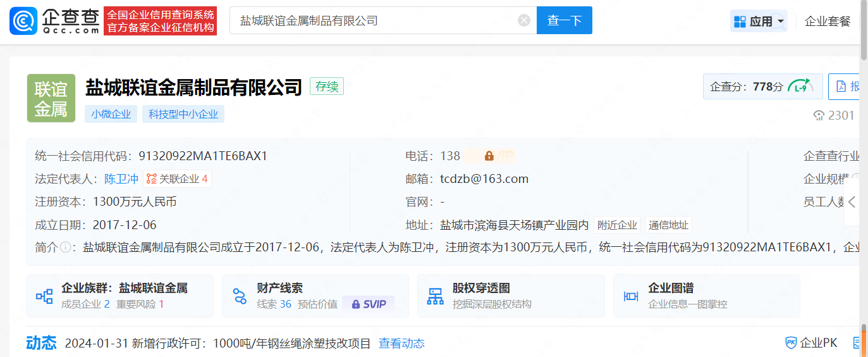Screen dimensions: 868x357
Task: Click the credit code 91320922MA1TE6BAX1
Action: coord(203,156)
